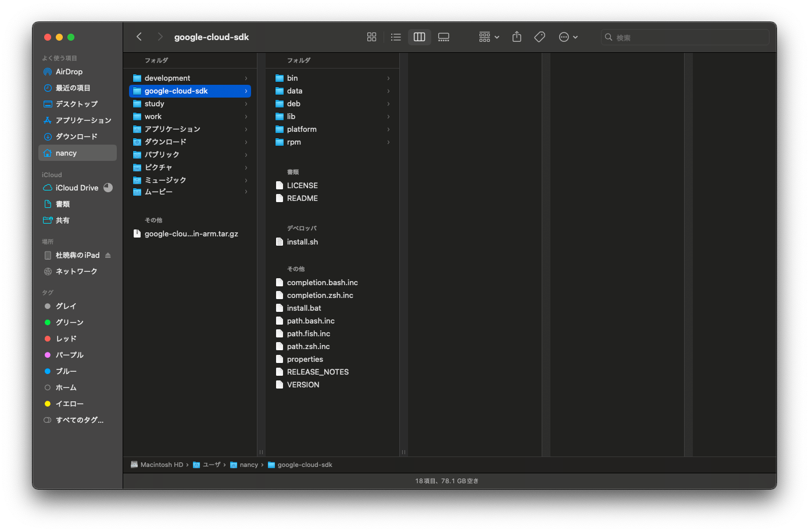Filter by the グリーン tag

77,323
